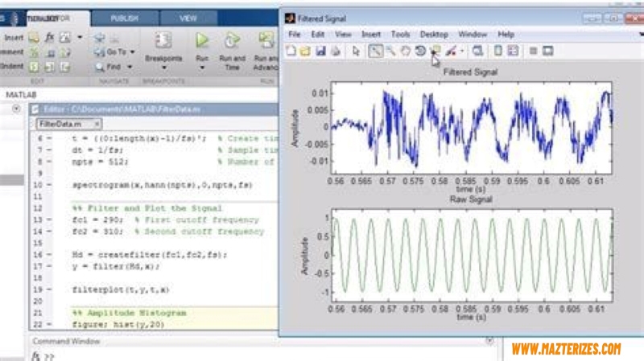Open the Find dropdown arrow
This screenshot has height=361, width=644.
point(130,67)
